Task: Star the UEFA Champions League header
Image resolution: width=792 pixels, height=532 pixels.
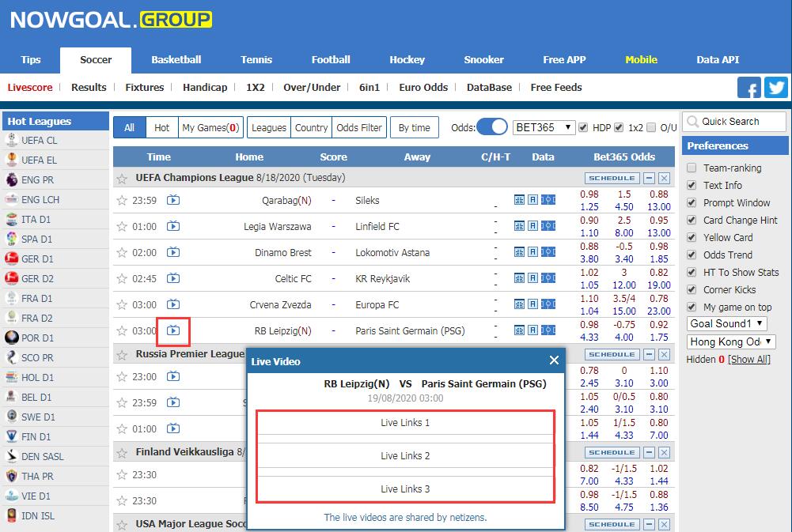Action: click(122, 178)
